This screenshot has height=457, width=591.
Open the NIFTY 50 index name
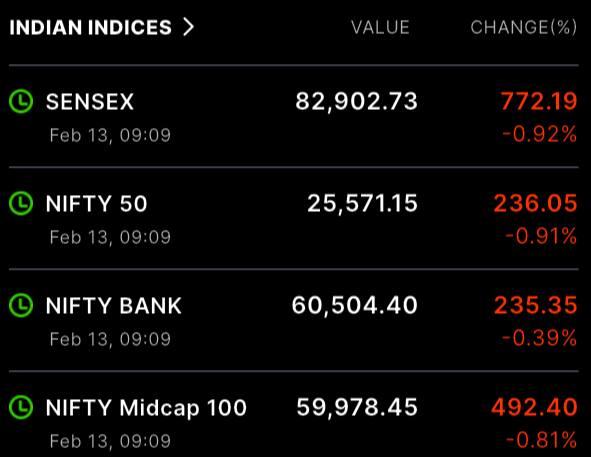click(x=96, y=204)
